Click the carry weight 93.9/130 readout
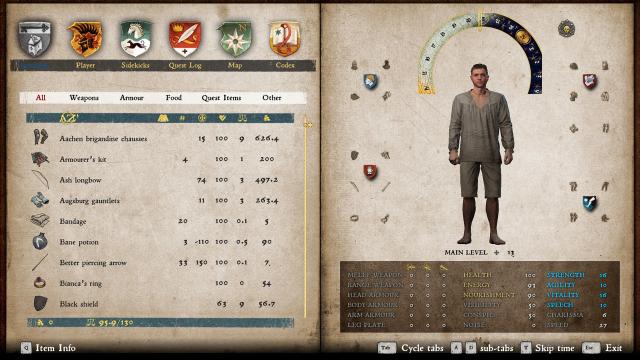640x360 pixels. (110, 322)
